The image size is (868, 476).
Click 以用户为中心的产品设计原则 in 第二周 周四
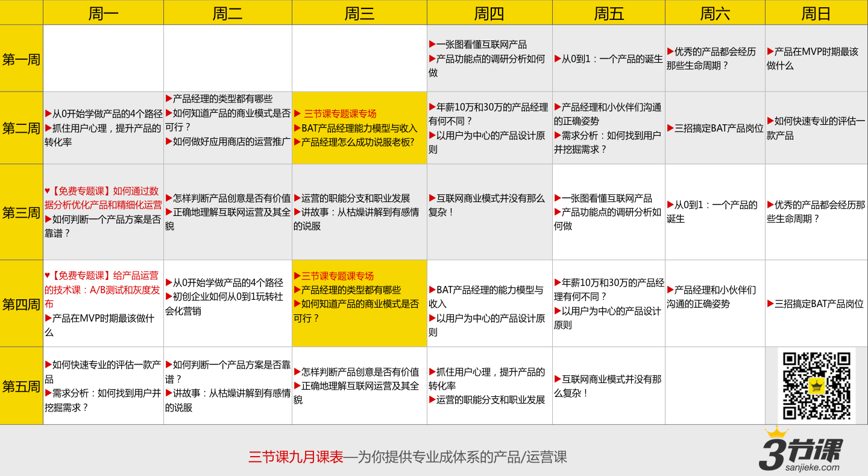(487, 142)
